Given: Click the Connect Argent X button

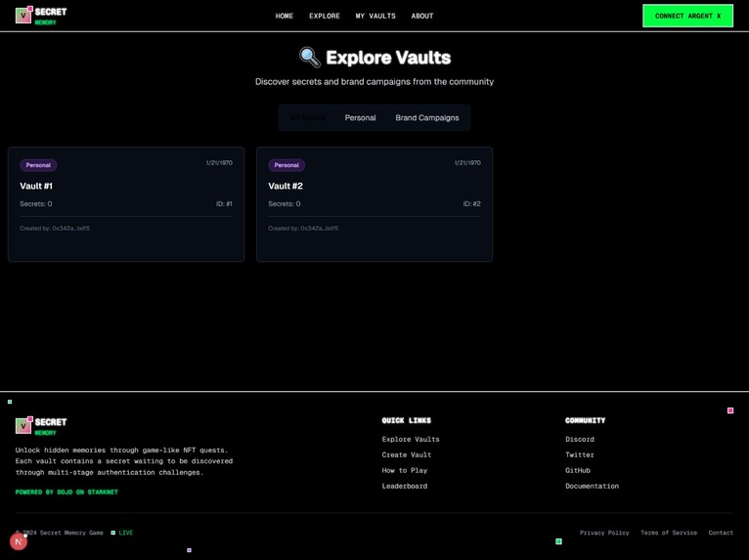Looking at the screenshot, I should click(x=687, y=16).
